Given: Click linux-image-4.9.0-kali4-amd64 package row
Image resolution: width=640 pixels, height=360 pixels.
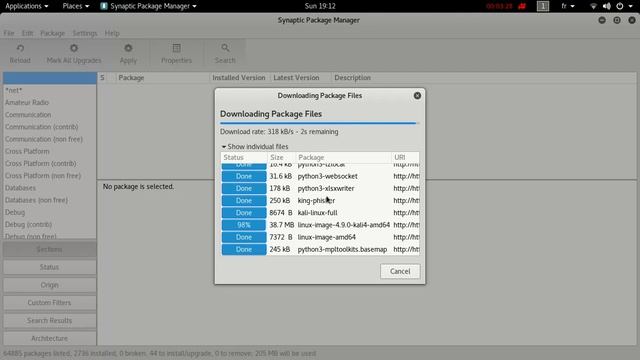Looking at the screenshot, I should 320,225.
